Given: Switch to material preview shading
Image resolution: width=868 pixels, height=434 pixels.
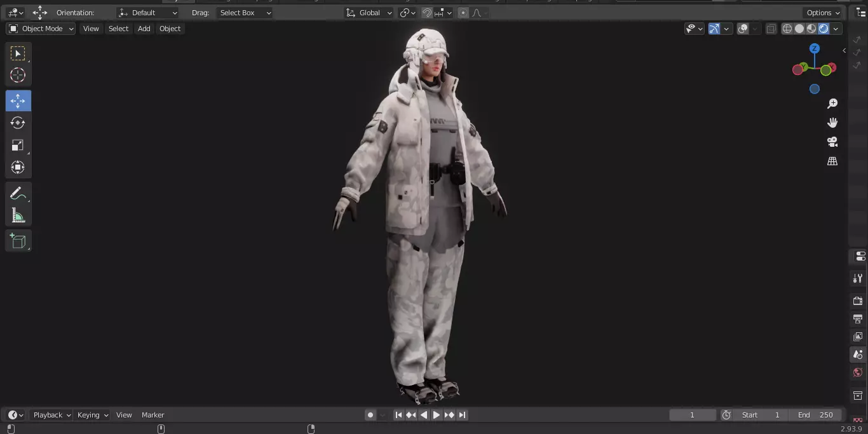Looking at the screenshot, I should pyautogui.click(x=811, y=29).
